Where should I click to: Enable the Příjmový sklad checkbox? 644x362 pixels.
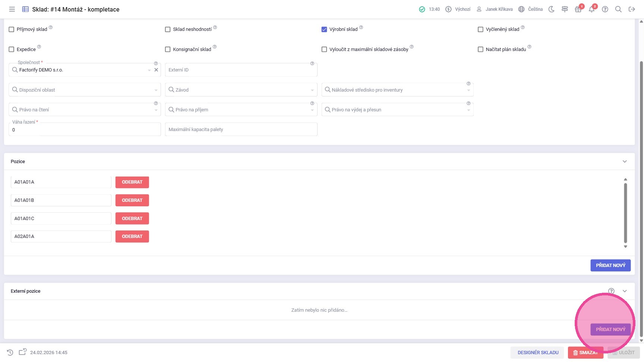[12, 29]
